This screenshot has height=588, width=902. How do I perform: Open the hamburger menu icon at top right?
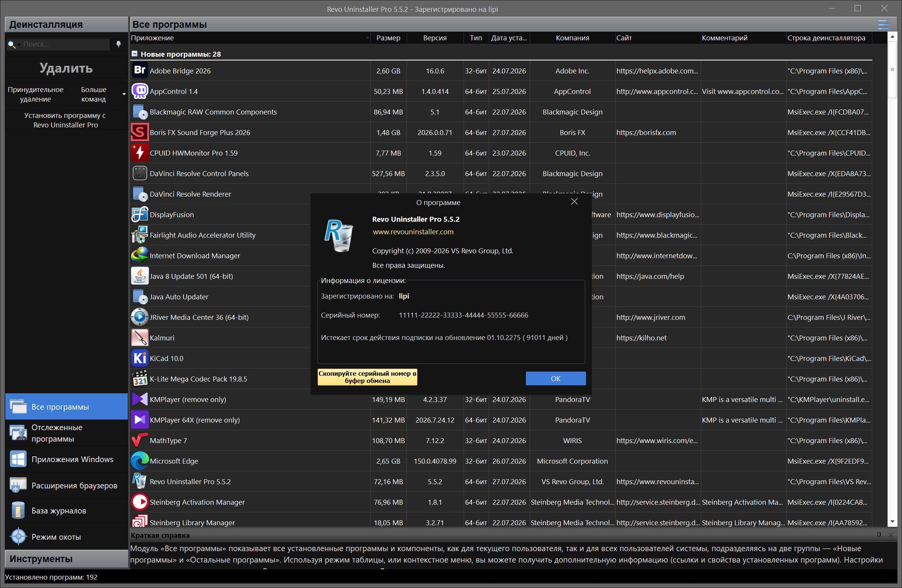[883, 24]
